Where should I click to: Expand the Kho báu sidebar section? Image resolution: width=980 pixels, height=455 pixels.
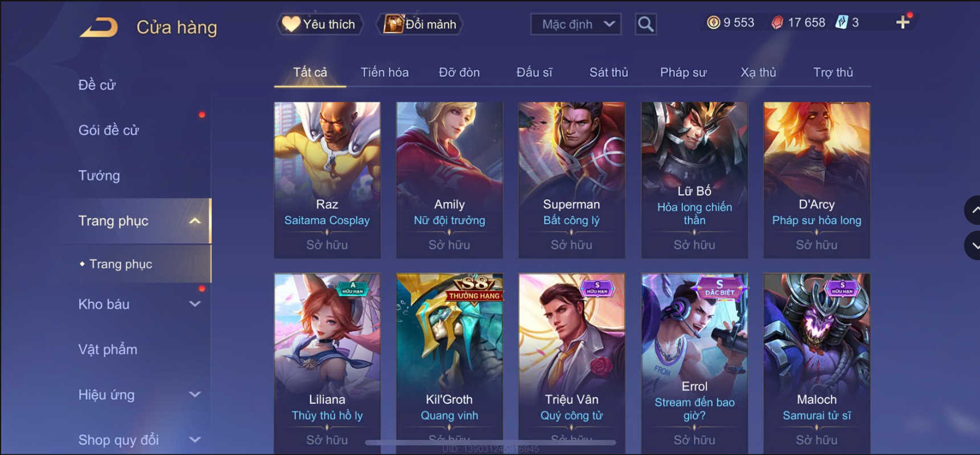tap(195, 304)
